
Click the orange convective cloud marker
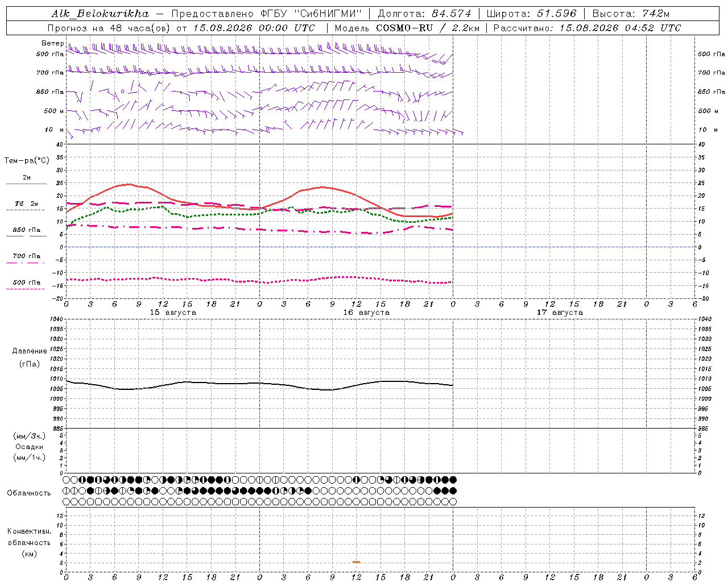click(356, 562)
